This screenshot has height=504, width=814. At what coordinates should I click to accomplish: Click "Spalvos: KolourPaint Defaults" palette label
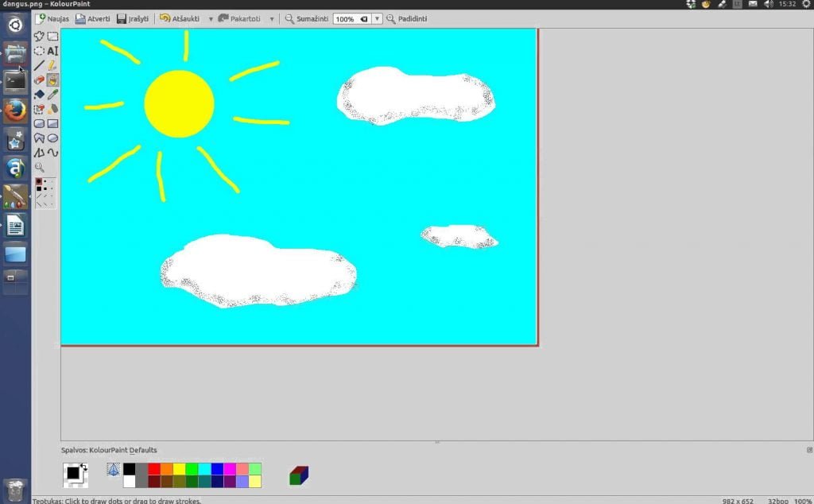[109, 450]
